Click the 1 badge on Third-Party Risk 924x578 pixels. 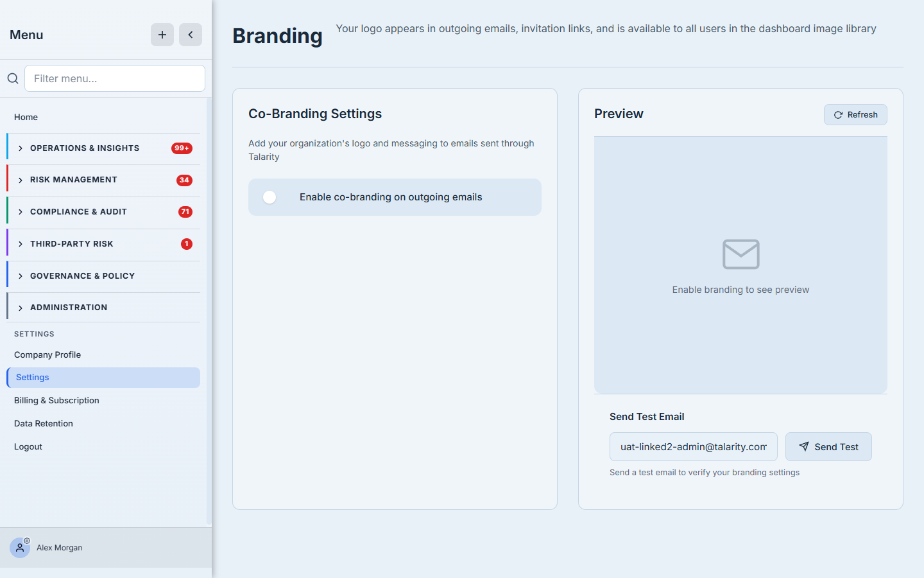point(187,244)
